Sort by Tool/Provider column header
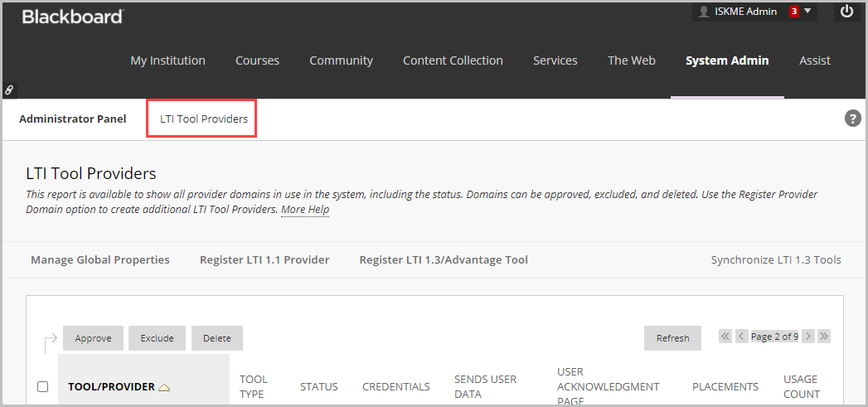The height and width of the screenshot is (407, 868). (111, 386)
